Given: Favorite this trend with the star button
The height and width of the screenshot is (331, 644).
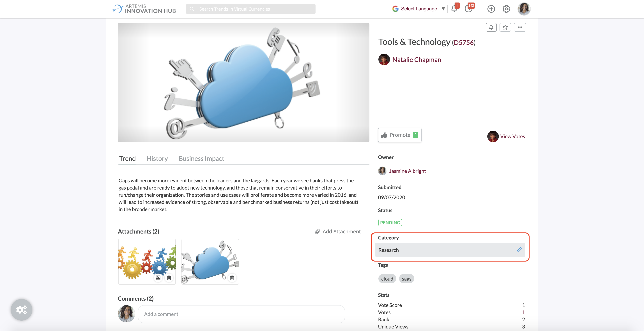Looking at the screenshot, I should coord(505,27).
